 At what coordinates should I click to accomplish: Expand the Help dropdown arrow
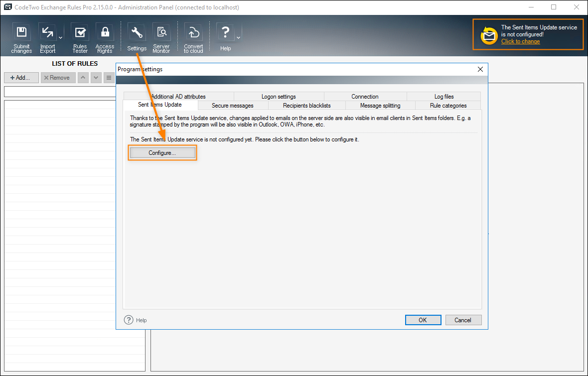[239, 37]
